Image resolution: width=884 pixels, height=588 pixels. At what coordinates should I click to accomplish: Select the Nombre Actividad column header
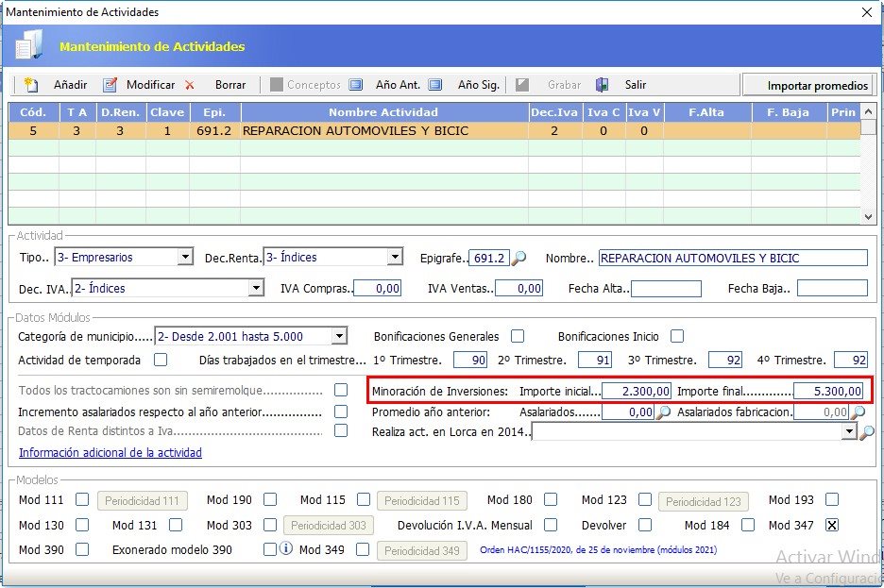[383, 112]
